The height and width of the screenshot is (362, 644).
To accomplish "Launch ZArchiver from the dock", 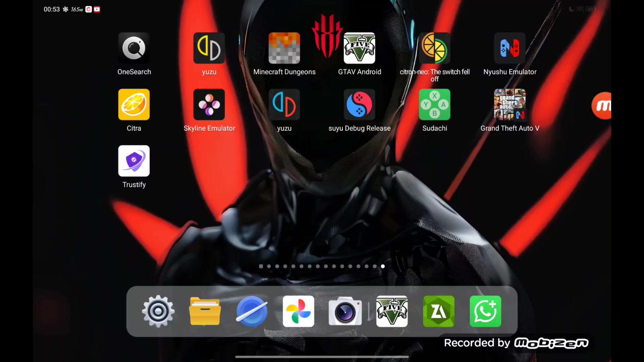I will click(438, 311).
